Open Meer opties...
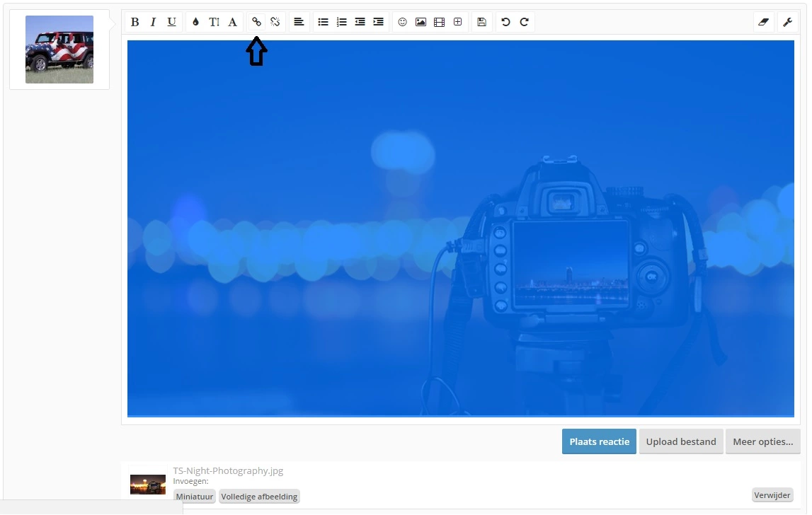Image resolution: width=812 pixels, height=515 pixels. [763, 441]
